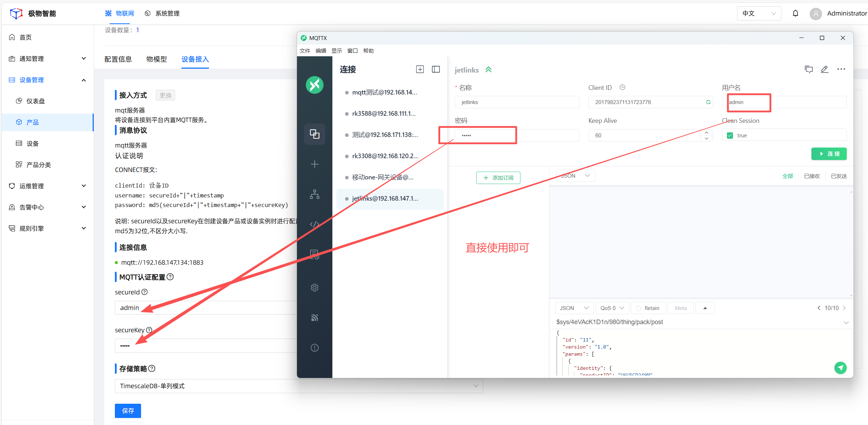Enable the Retain radio option
This screenshot has height=425, width=868.
(639, 308)
